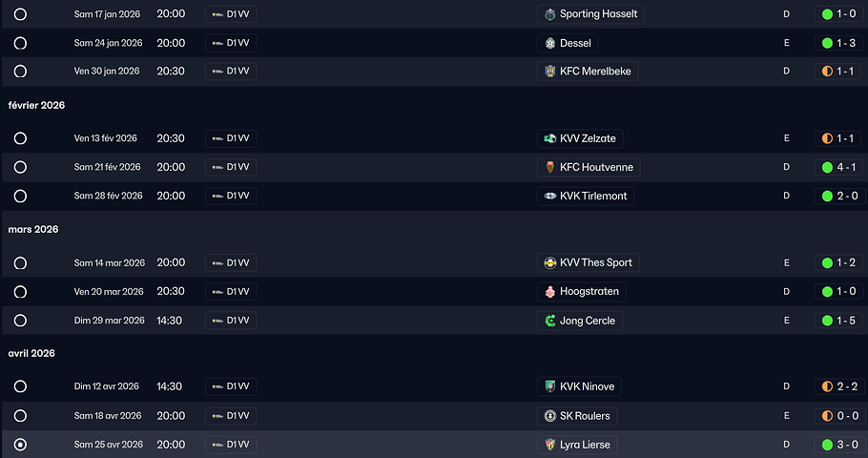
Task: View the 1 - 5 result against Jong Cercle
Action: point(838,321)
